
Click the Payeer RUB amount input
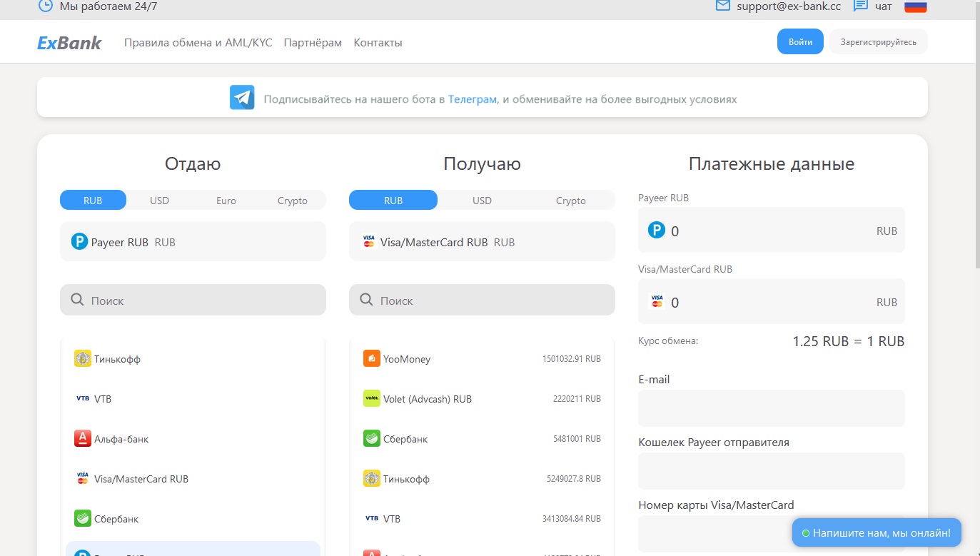pyautogui.click(x=772, y=230)
